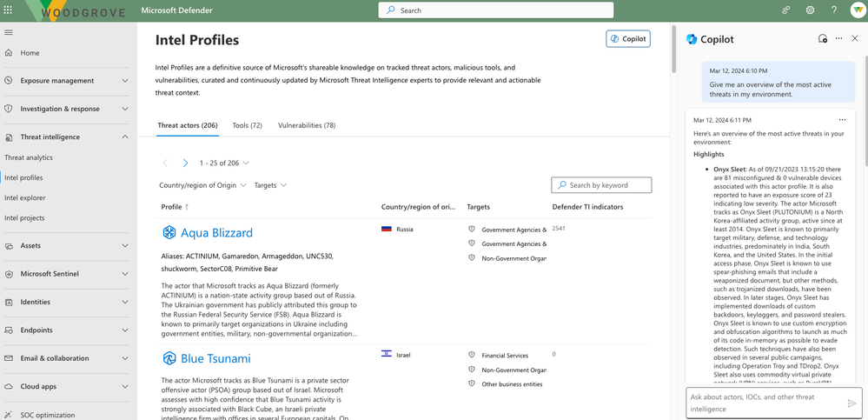Click the 2541 indicators value
Viewport: 868px width, 420px height.
[x=559, y=229]
